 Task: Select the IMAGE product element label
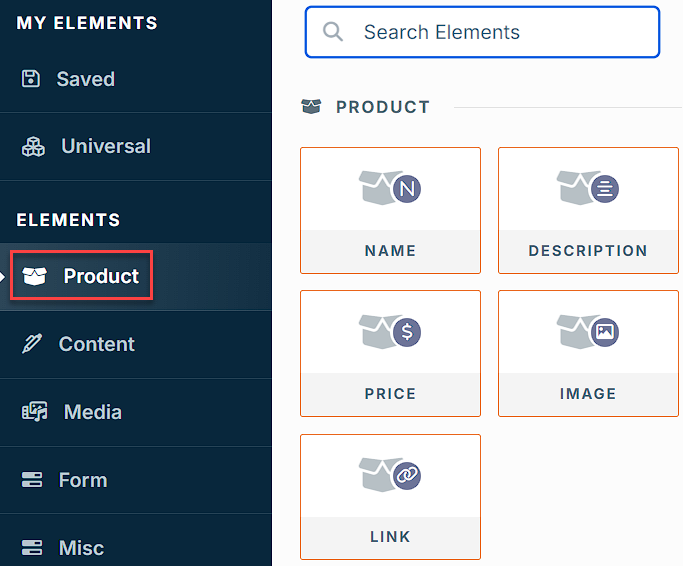[x=588, y=394]
